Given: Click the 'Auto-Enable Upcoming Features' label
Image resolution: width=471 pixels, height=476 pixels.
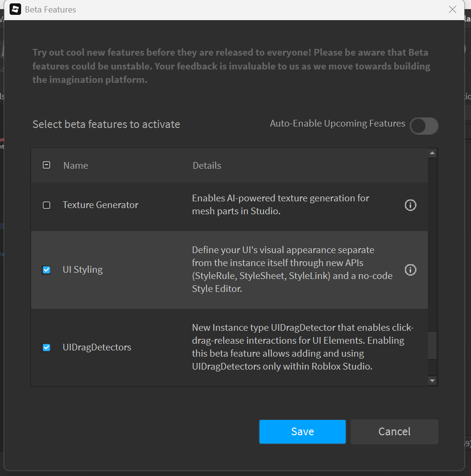Looking at the screenshot, I should pos(337,124).
